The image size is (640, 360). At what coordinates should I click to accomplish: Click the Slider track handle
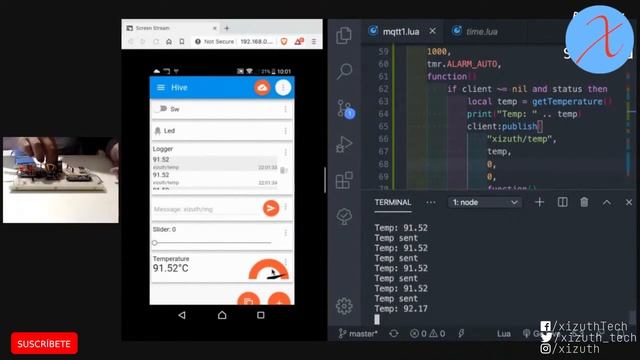point(155,243)
